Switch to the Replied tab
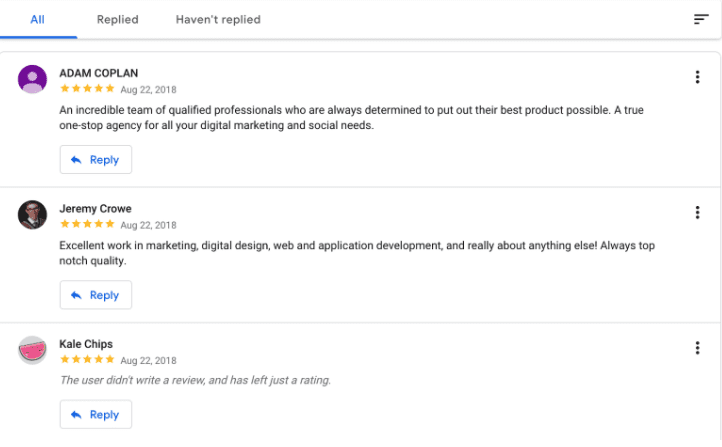 (x=118, y=19)
